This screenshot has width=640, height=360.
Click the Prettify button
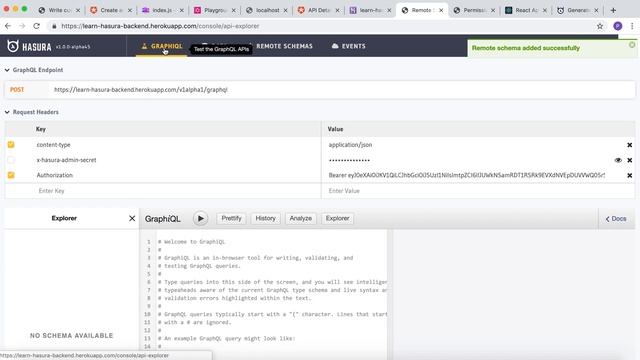tap(231, 218)
